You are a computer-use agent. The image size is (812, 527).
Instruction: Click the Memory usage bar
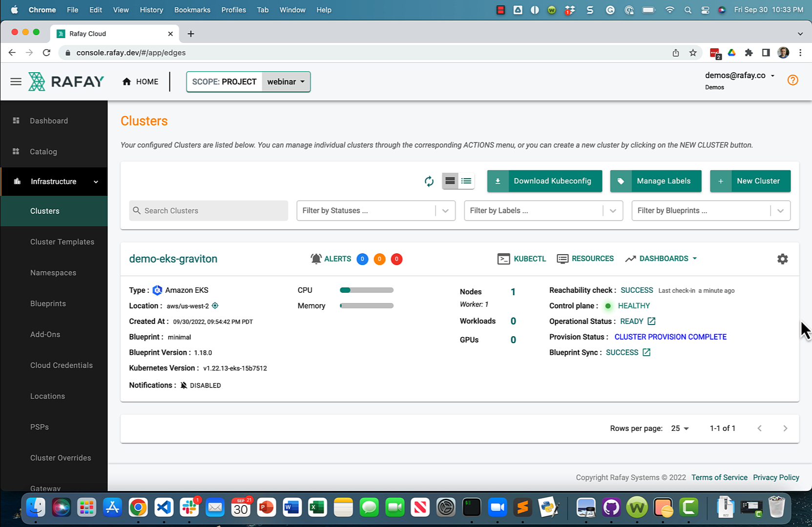[367, 305]
